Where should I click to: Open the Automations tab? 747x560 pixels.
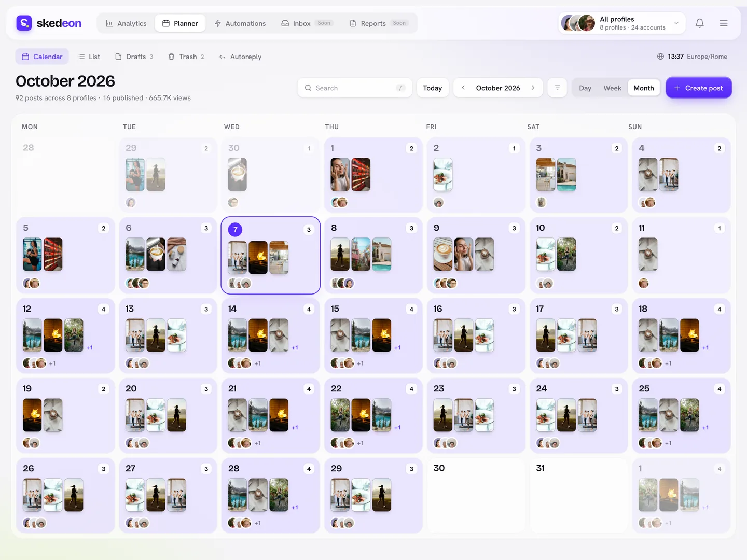(240, 23)
